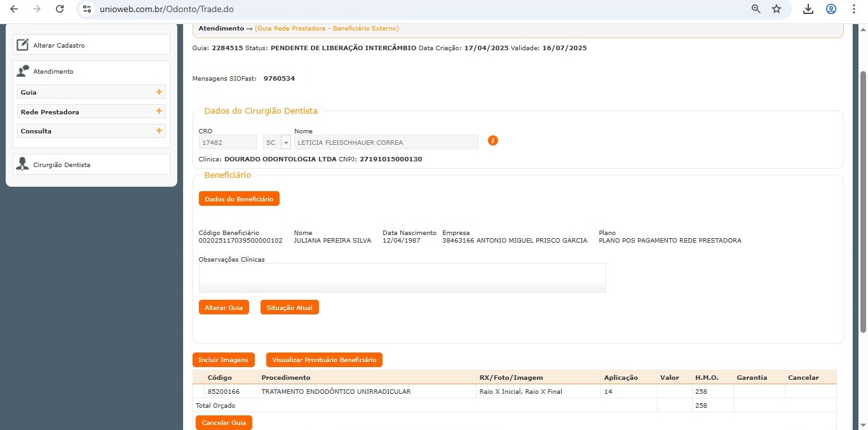
Task: Open the browser profile icon
Action: point(831,9)
